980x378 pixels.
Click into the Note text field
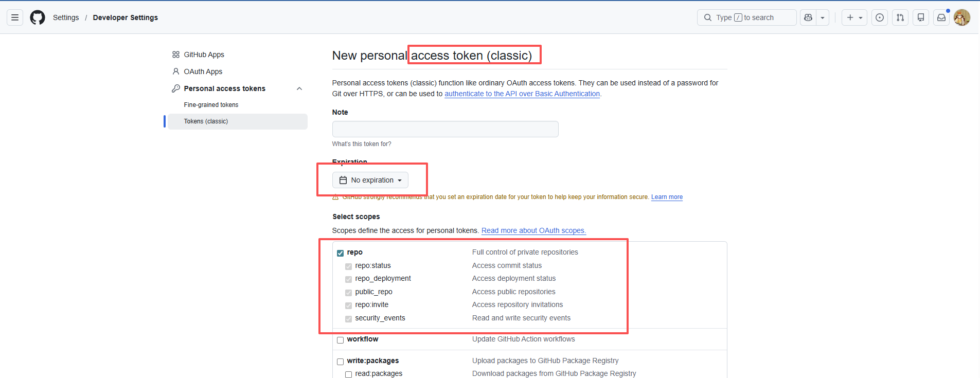coord(446,129)
